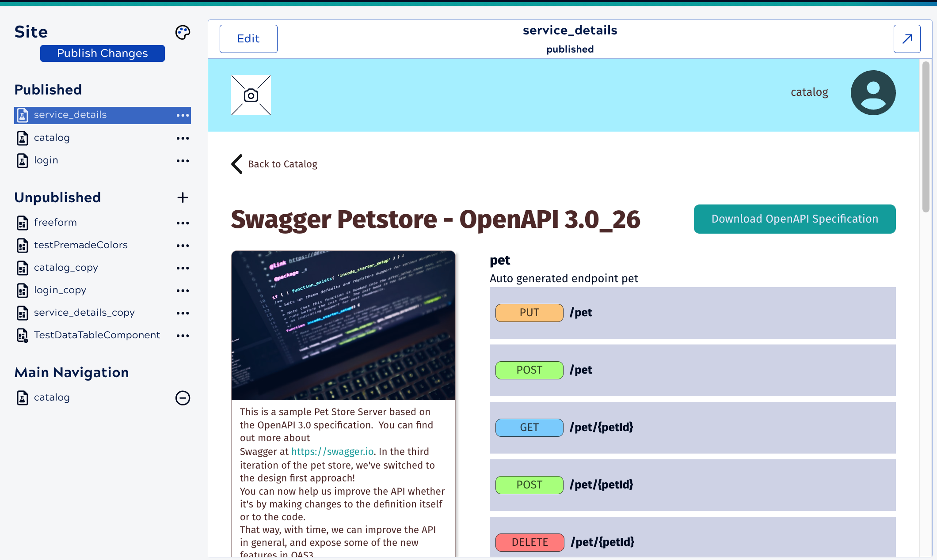Click TestDataTableComponent page icon
This screenshot has height=560, width=937.
pyautogui.click(x=23, y=335)
